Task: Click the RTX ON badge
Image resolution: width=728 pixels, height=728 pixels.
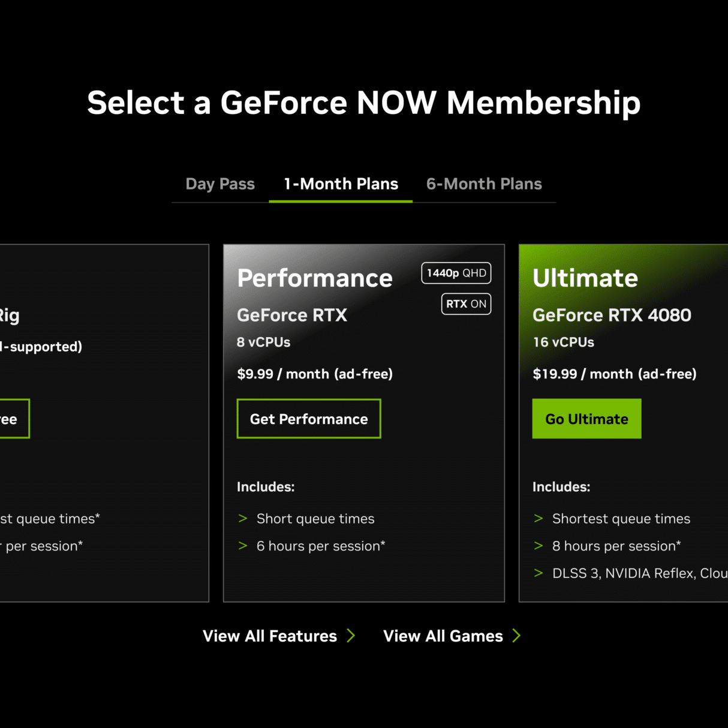Action: (466, 304)
